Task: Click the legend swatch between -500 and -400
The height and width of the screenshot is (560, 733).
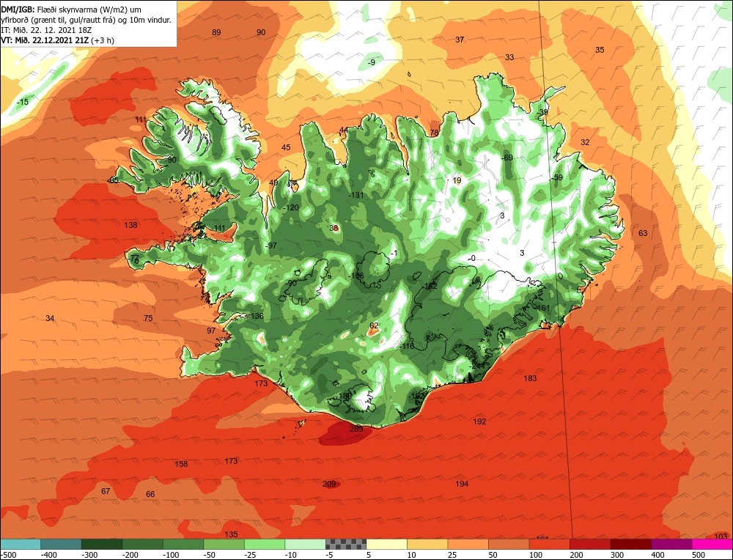Action: click(20, 544)
